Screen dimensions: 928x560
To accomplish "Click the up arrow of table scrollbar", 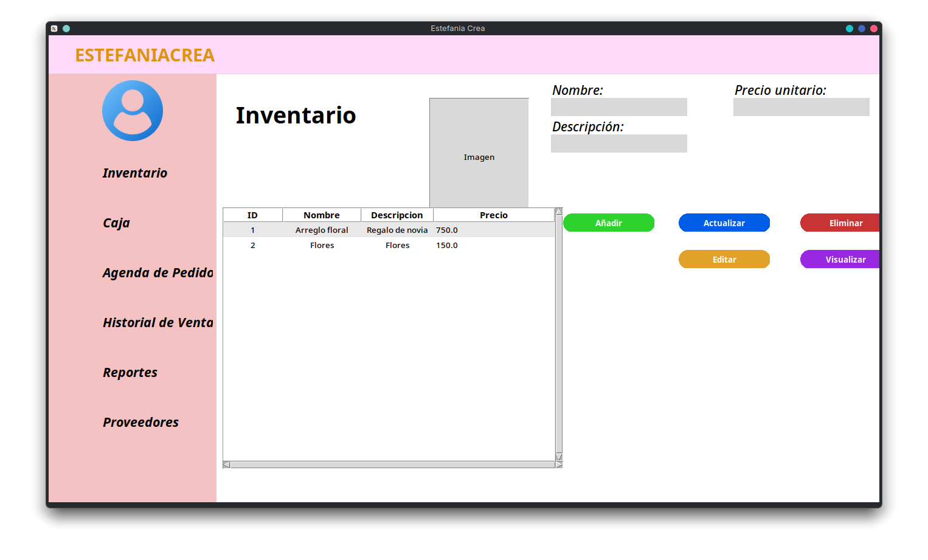I will pos(559,212).
